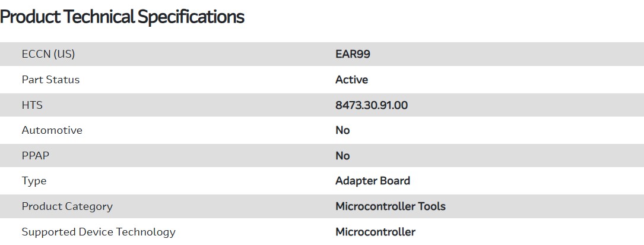This screenshot has width=644, height=245.
Task: Select the EAR99 value
Action: click(353, 54)
